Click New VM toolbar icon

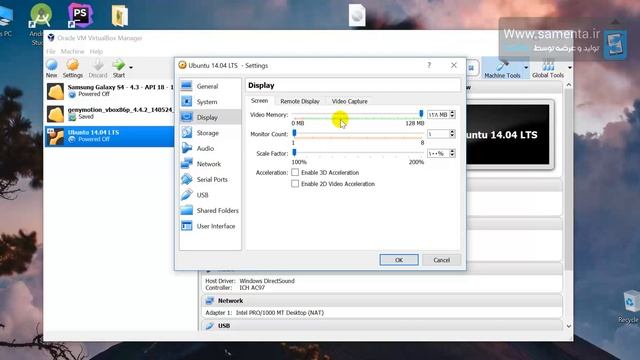52,68
